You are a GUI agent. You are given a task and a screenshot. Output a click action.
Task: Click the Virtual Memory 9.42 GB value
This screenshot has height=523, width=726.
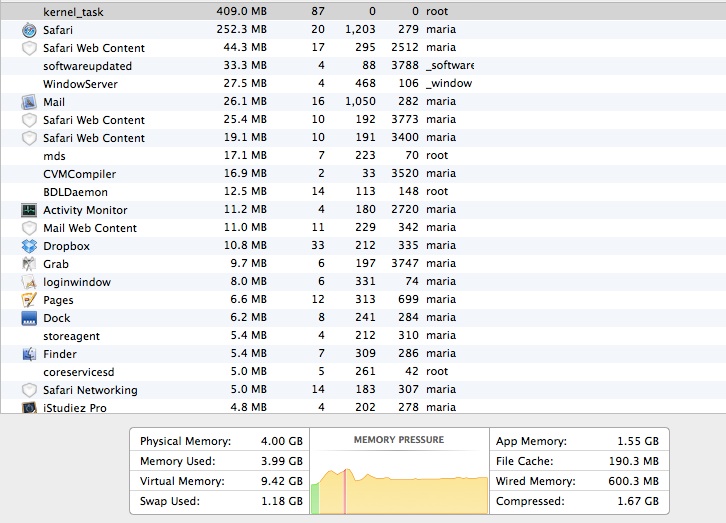click(282, 481)
